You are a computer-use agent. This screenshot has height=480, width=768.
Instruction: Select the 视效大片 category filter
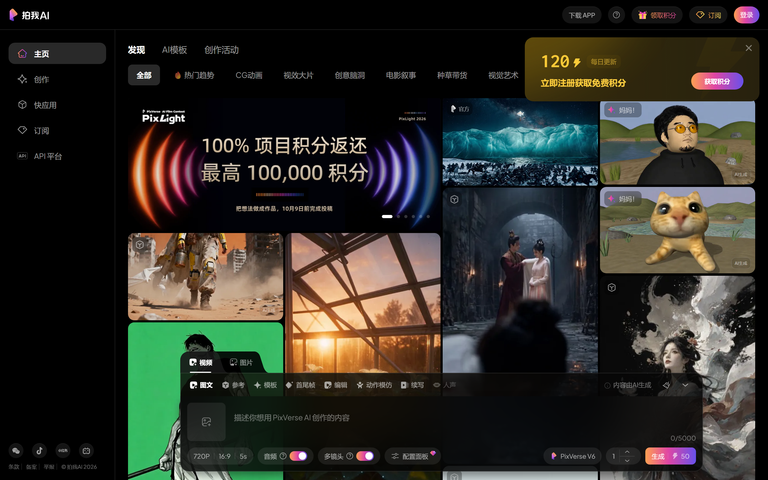[x=298, y=75]
